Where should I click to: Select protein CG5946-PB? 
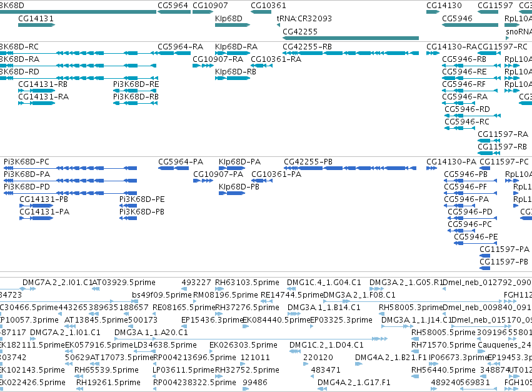pos(470,181)
